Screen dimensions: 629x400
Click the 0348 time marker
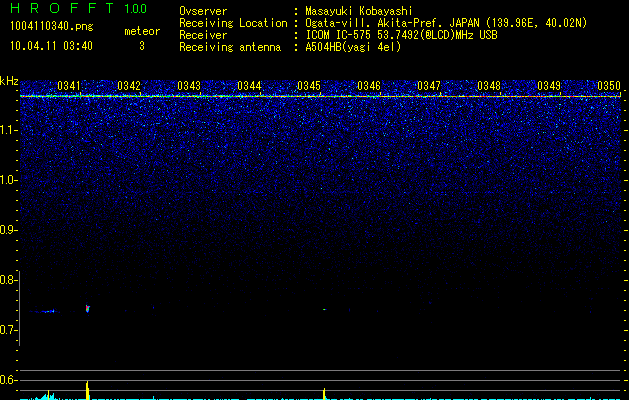[489, 86]
